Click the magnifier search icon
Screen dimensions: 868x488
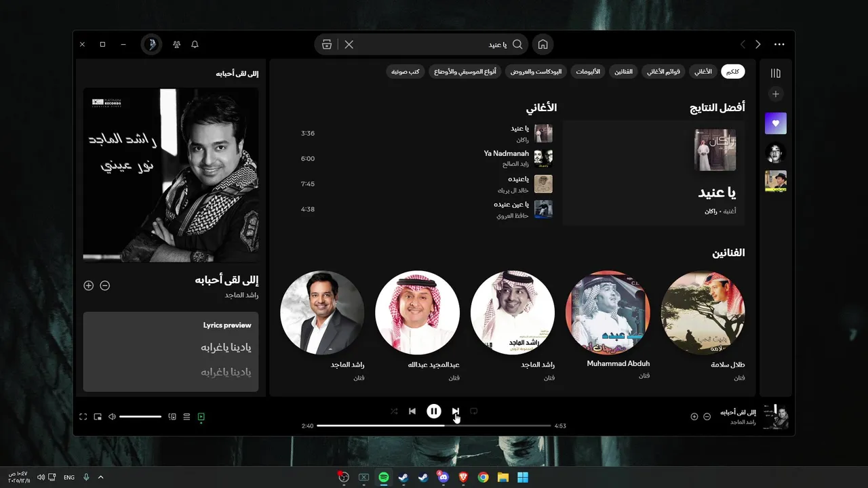pos(517,45)
